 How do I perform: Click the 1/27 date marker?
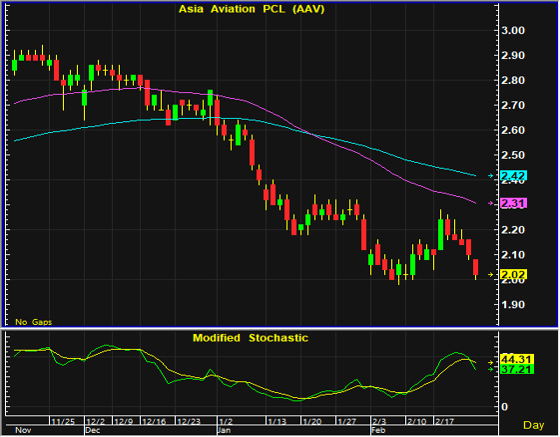[x=347, y=422]
